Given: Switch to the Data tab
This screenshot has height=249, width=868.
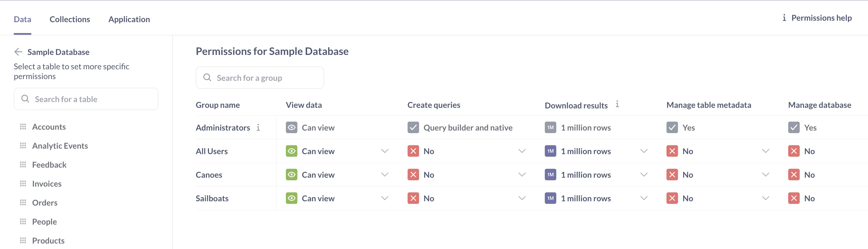Looking at the screenshot, I should click(x=23, y=19).
